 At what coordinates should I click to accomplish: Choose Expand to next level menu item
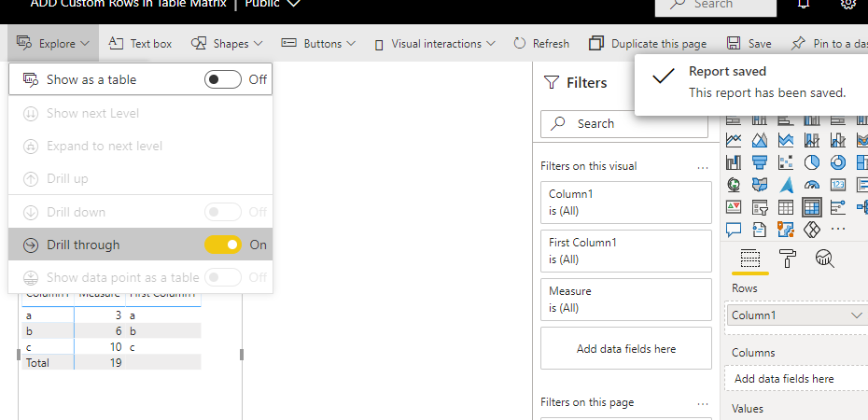click(x=141, y=147)
